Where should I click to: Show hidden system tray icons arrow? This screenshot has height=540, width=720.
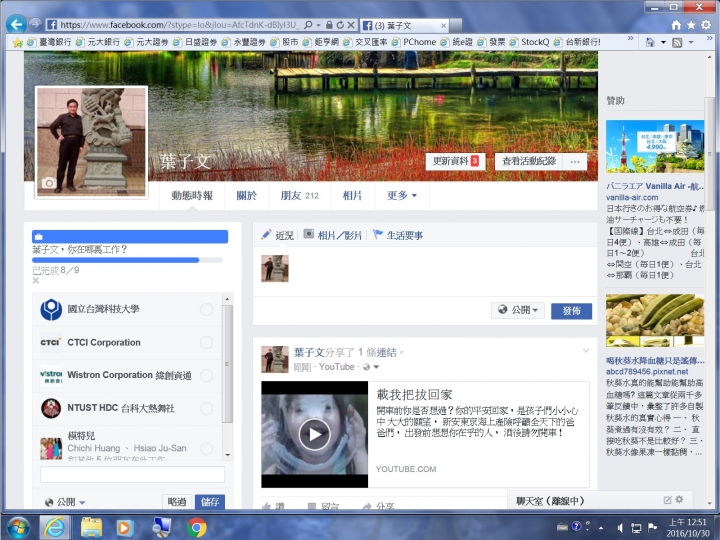[x=601, y=528]
